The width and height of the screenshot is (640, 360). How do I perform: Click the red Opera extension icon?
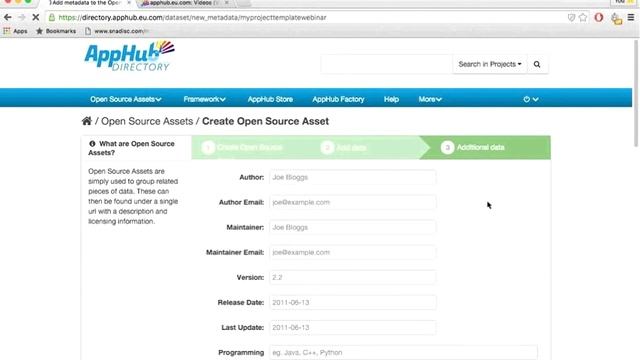click(x=599, y=18)
